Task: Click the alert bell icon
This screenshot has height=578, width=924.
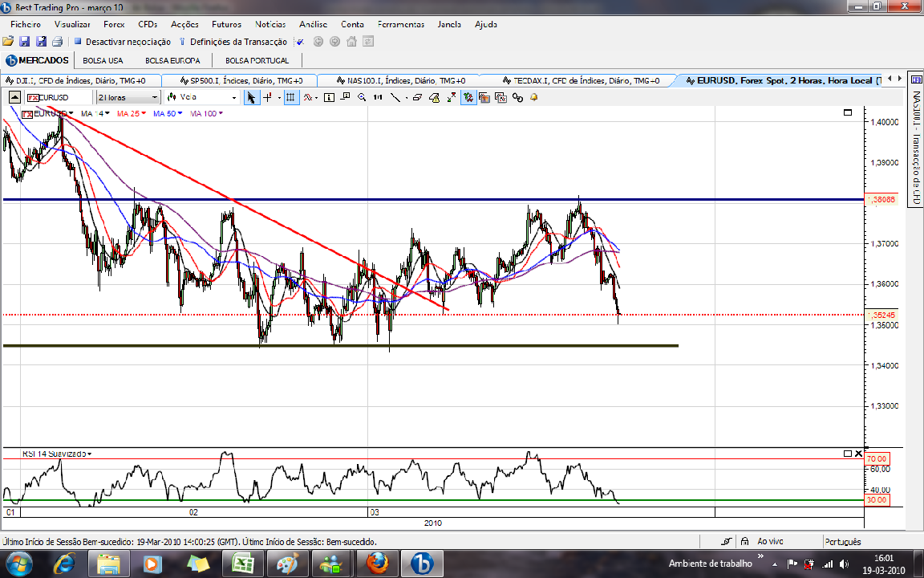Action: [534, 98]
